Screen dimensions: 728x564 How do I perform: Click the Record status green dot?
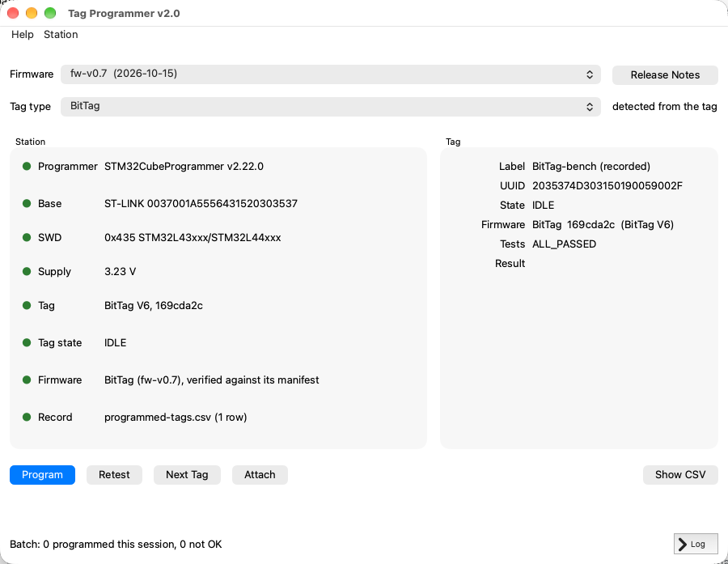coord(27,417)
